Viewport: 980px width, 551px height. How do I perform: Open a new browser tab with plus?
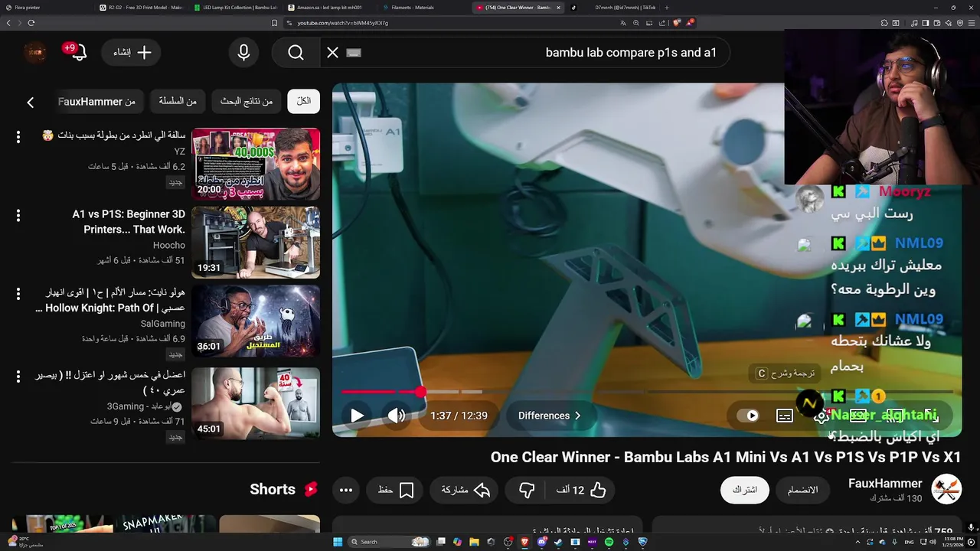click(667, 7)
